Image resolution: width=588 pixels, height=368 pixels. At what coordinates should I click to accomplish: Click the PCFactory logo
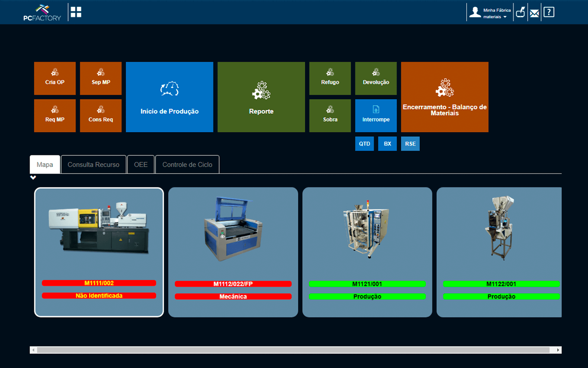click(42, 13)
